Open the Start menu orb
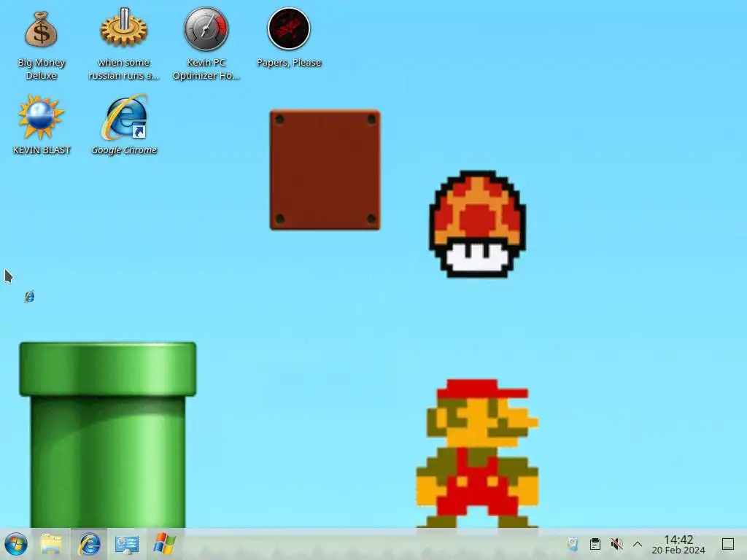Viewport: 747px width, 560px height. (16, 544)
